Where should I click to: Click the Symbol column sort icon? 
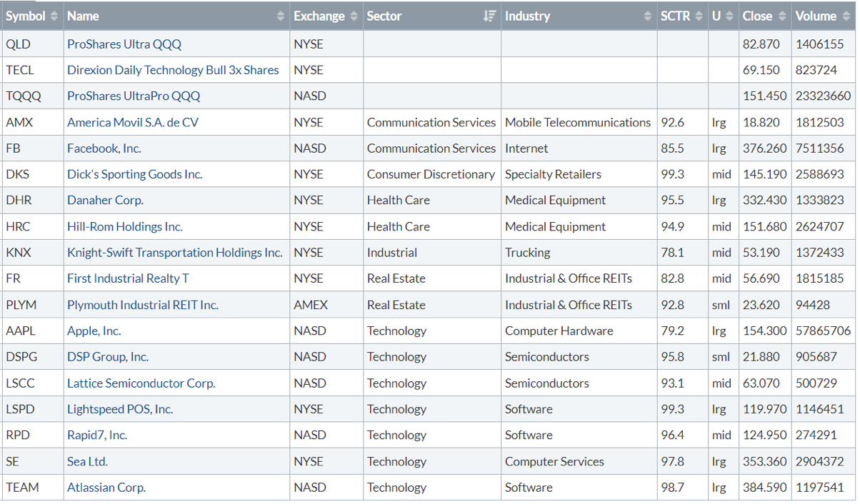pos(54,16)
